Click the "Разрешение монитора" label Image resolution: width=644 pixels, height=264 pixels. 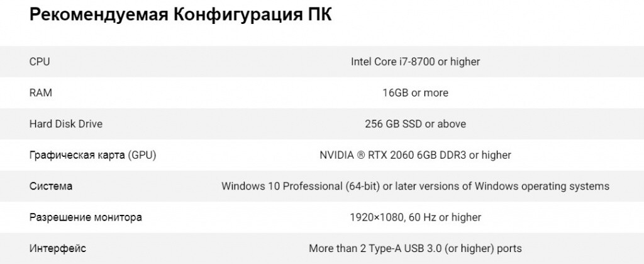tap(86, 217)
